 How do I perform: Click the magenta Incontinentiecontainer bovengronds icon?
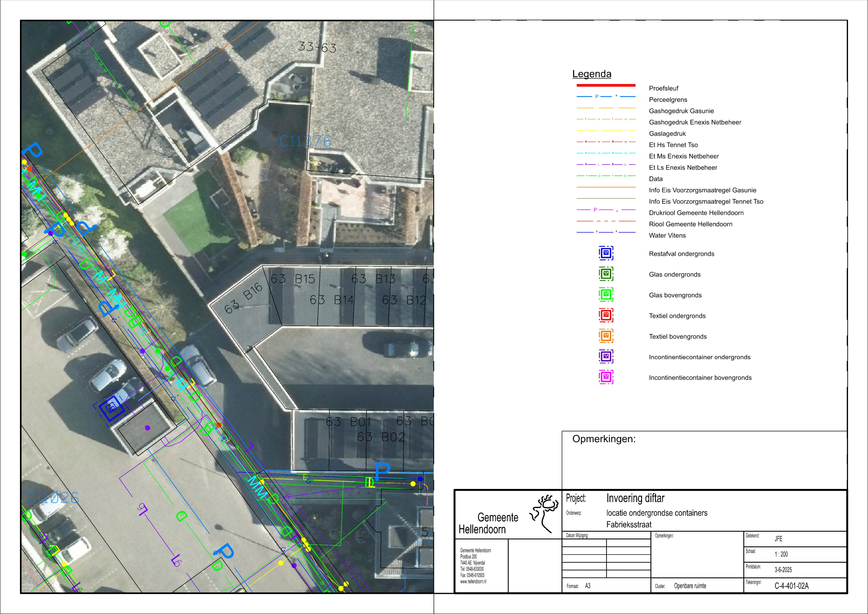[x=606, y=377]
